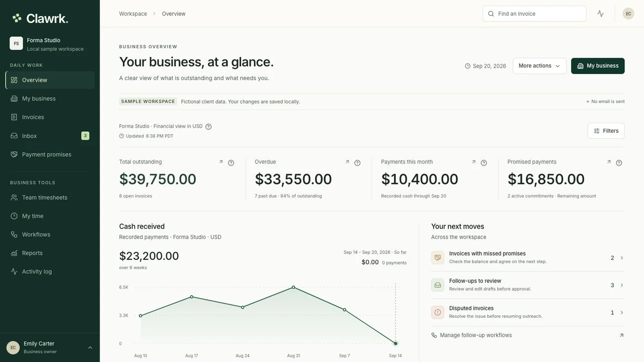
Task: Expand Emily Carter account menu chevron
Action: coord(90,347)
